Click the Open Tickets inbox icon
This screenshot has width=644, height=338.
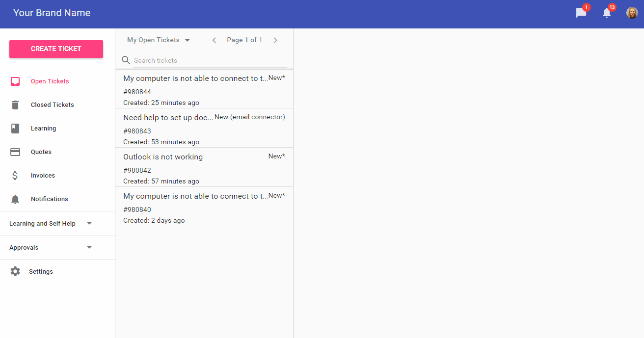point(15,81)
